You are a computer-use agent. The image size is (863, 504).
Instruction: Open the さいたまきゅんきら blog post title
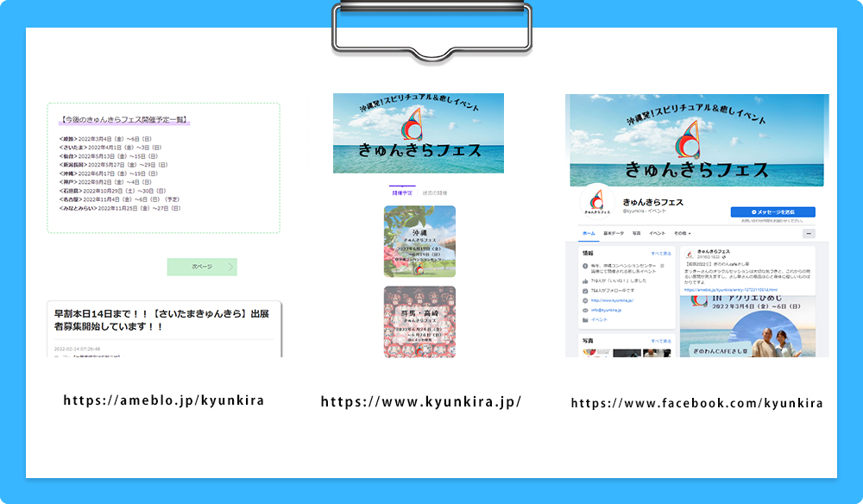pos(162,320)
